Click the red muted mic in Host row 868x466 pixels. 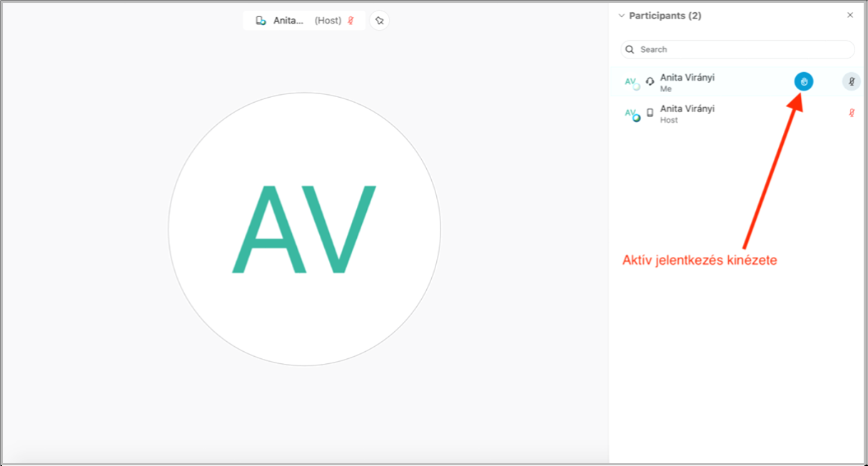(x=852, y=113)
